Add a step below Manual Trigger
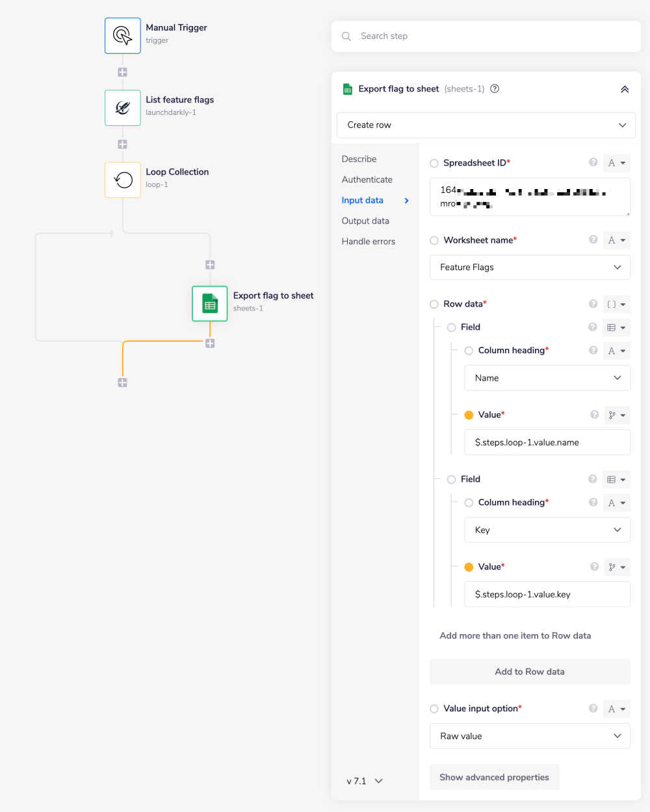 pyautogui.click(x=122, y=72)
